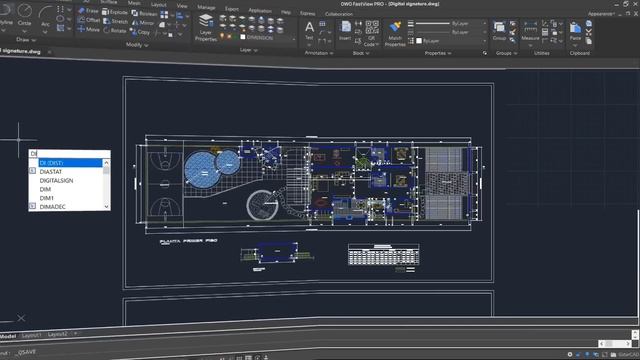Click the layer on lightbulb icon
The height and width of the screenshot is (360, 640).
point(222,36)
